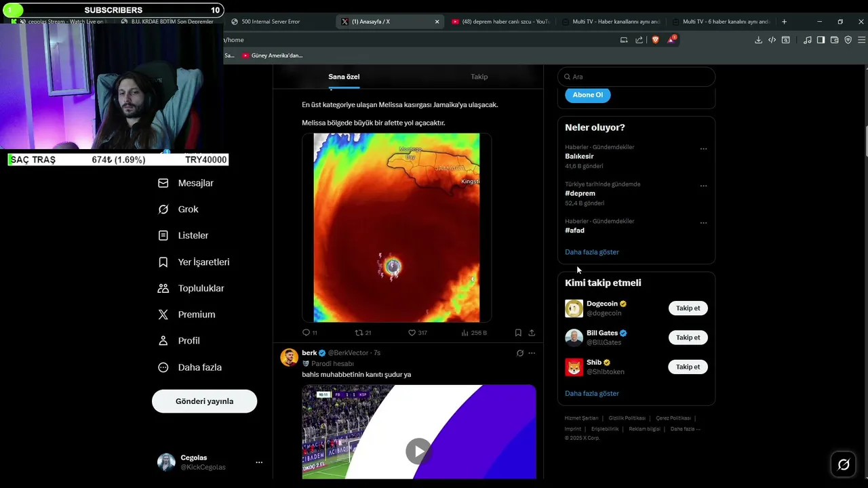The width and height of the screenshot is (868, 488).
Task: View analytics of the Melissa post
Action: pos(473,333)
